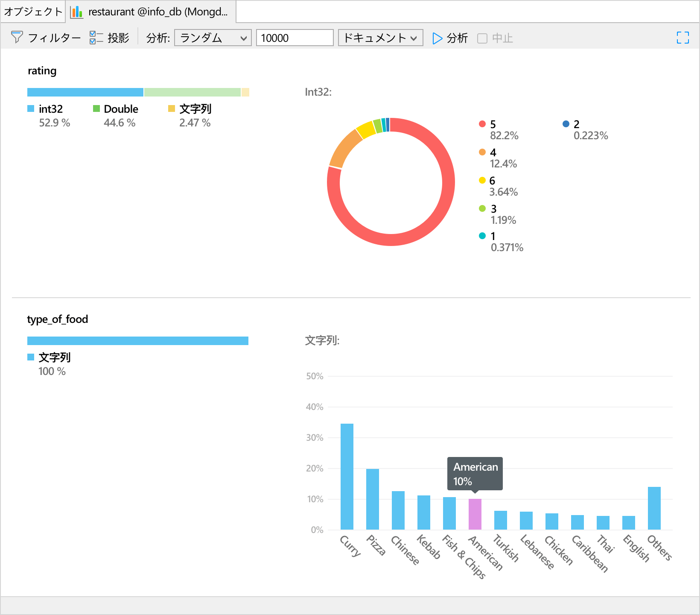
Task: Click the orange rating 4 legend entry
Action: (493, 152)
